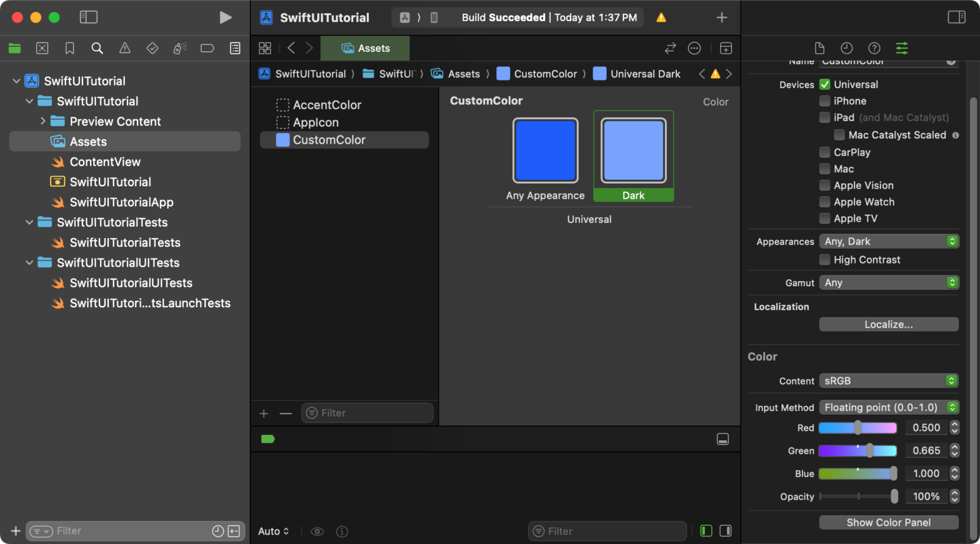Open the Input Method dropdown
The image size is (980, 544).
[x=889, y=407]
